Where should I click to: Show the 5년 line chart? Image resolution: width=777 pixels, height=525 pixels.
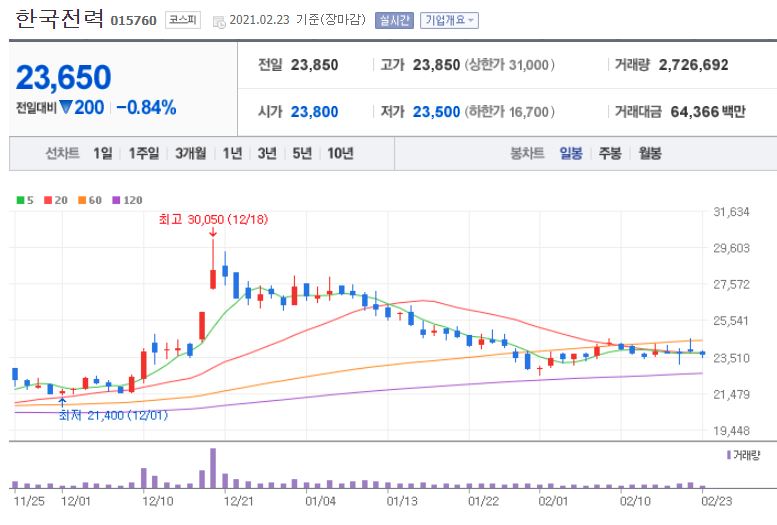pyautogui.click(x=302, y=153)
